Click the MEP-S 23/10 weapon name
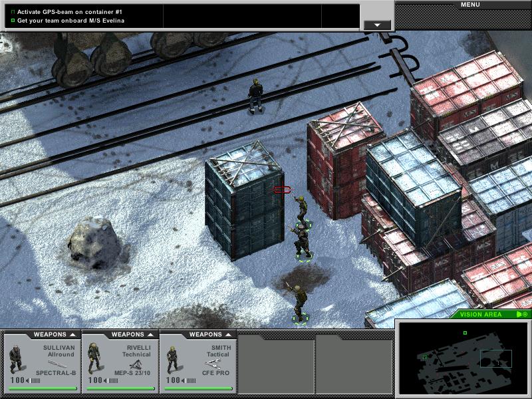This screenshot has width=532, height=399. 132,373
